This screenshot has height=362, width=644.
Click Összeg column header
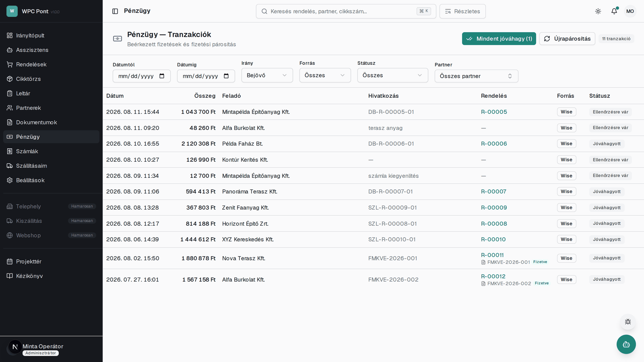tap(205, 96)
